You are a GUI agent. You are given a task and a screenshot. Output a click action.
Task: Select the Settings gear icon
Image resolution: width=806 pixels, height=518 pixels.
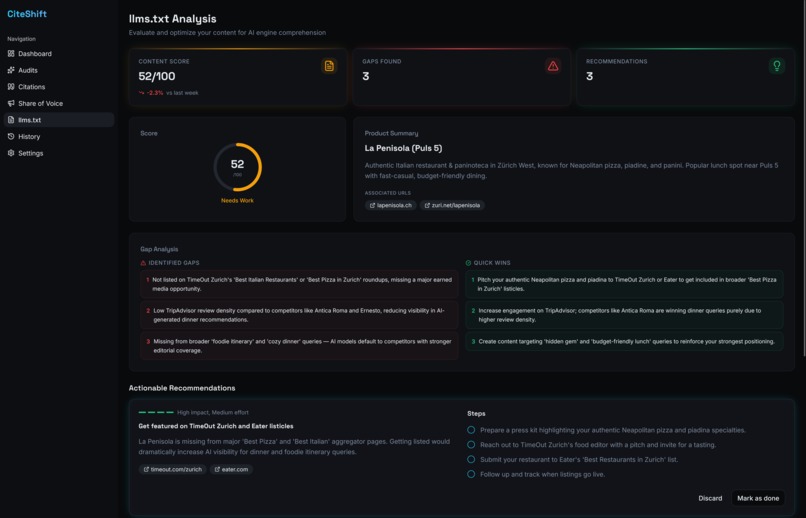tap(11, 153)
